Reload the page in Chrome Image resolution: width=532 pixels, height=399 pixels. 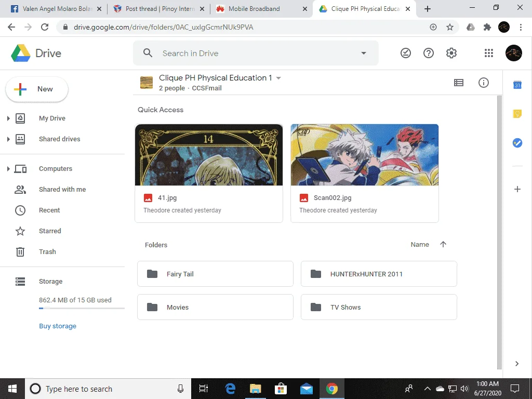pyautogui.click(x=45, y=27)
